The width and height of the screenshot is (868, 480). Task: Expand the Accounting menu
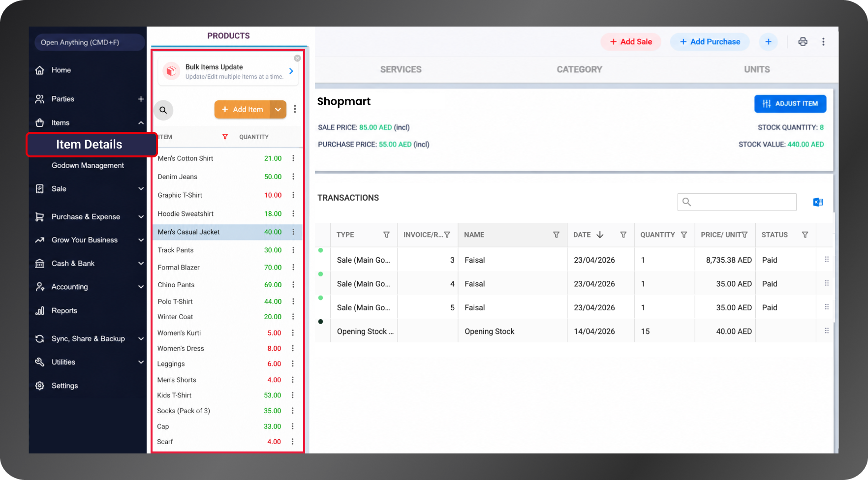pos(141,287)
